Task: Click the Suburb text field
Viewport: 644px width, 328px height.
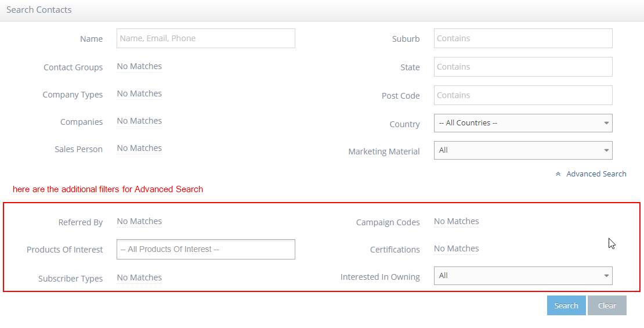Action: click(x=523, y=38)
